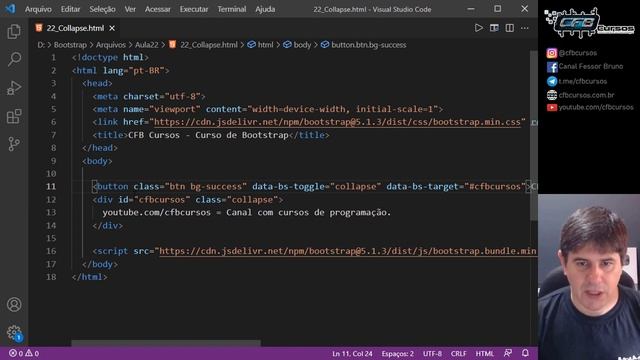Viewport: 640px width, 360px height.
Task: Open the Accounts menu icon
Action: coord(14,304)
